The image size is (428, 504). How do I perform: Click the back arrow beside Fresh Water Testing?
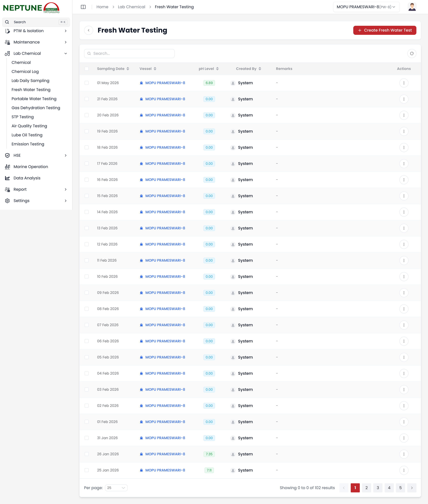pos(89,30)
